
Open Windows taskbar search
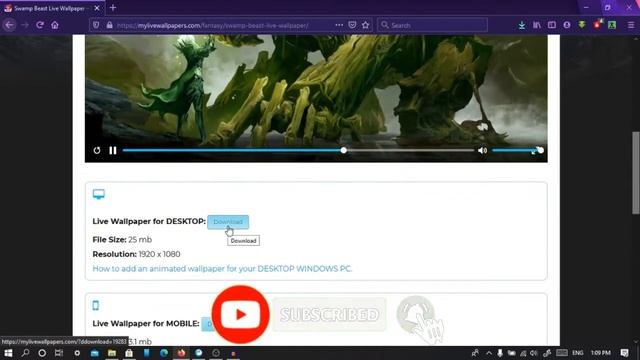coord(25,353)
